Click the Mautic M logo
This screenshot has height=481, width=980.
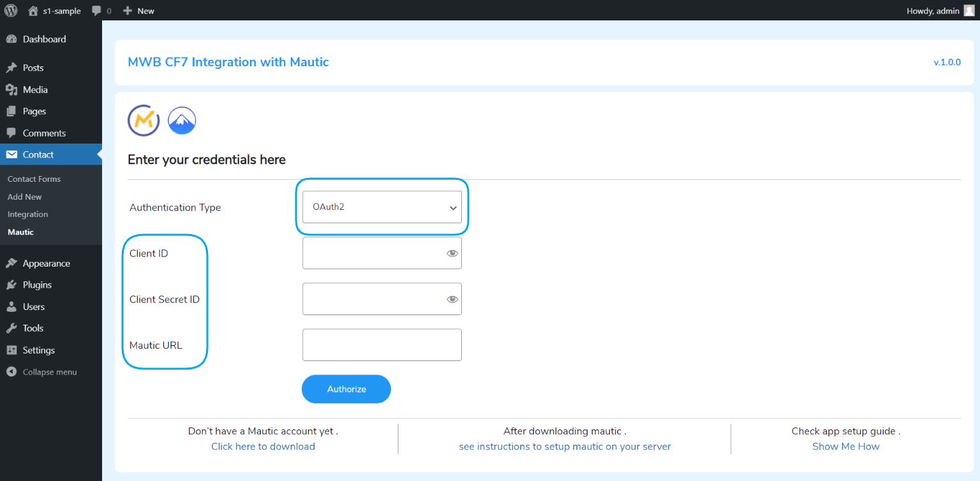point(144,121)
